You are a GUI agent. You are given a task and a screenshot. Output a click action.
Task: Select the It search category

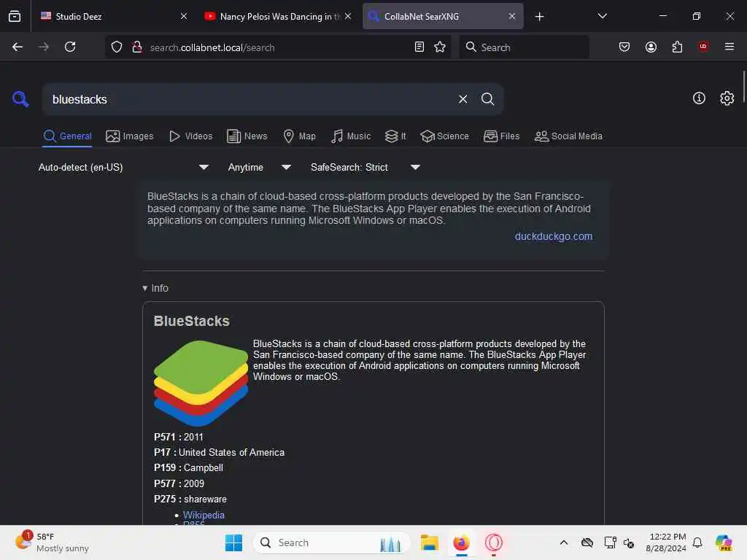395,136
